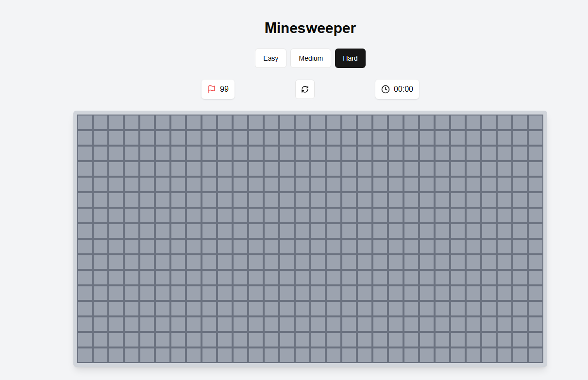Click the Minesweeper title heading

click(309, 28)
